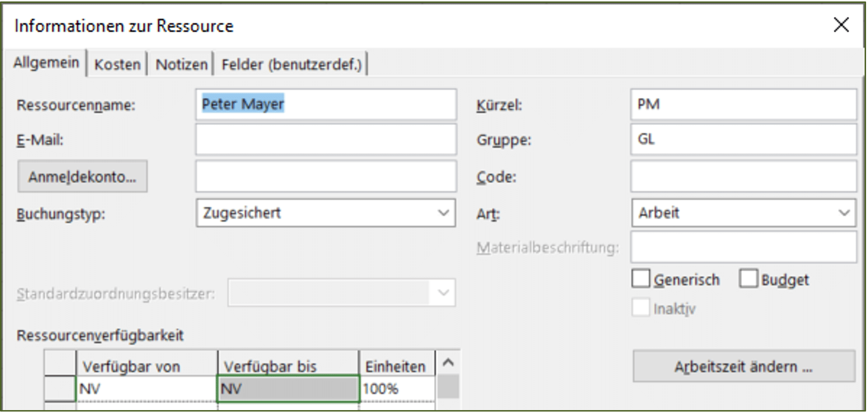Open the Felder (benutzerdef.) tab
The width and height of the screenshot is (868, 413).
tap(291, 64)
